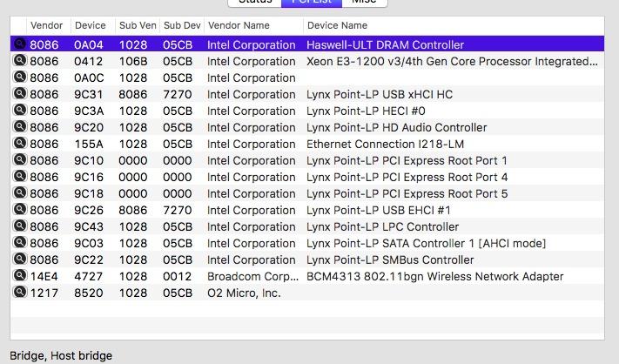Click the lookup icon for the O2 Micro device

click(19, 293)
